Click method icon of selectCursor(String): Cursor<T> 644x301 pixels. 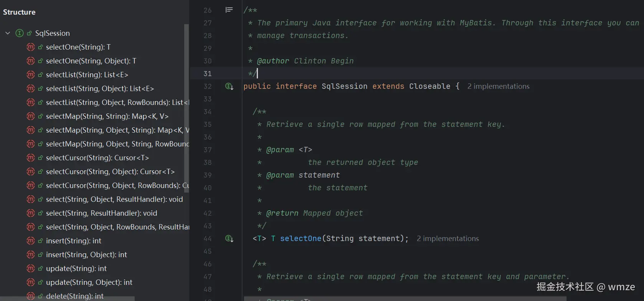(31, 158)
